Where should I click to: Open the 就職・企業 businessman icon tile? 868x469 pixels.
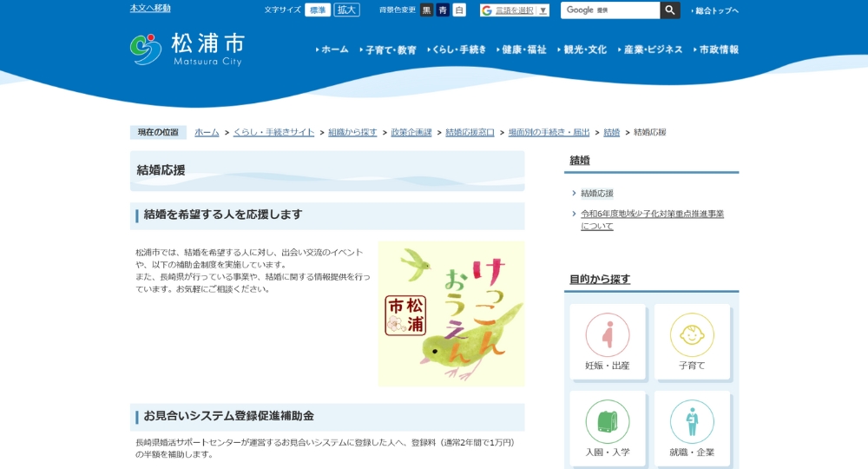coord(692,428)
